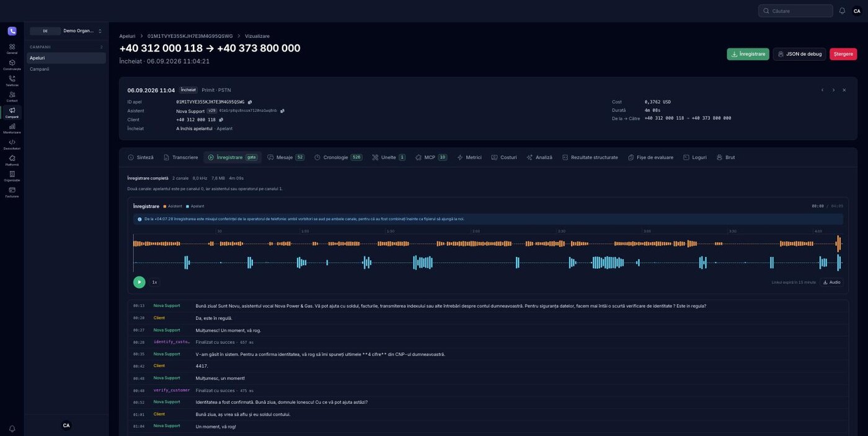Screen dimensions: 868x436
Task: Switch to the Sinteză tab
Action: point(141,157)
